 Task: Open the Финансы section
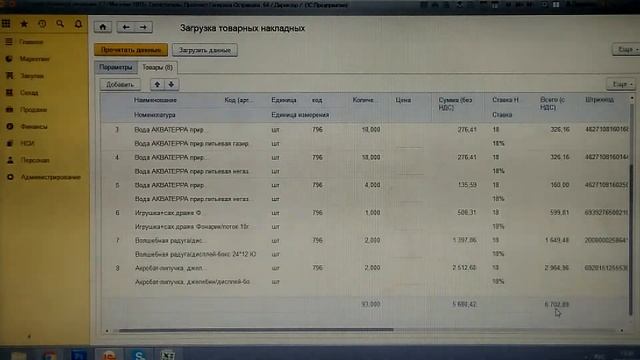[x=34, y=127]
